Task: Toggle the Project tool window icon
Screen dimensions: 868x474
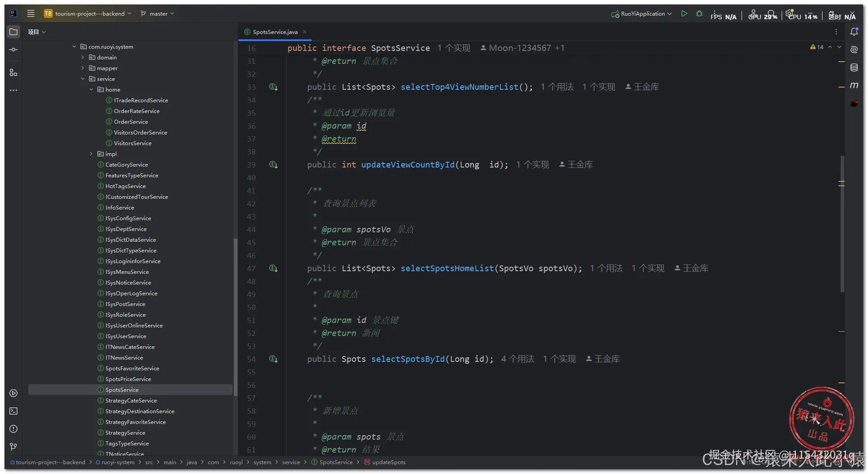Action: tap(13, 32)
